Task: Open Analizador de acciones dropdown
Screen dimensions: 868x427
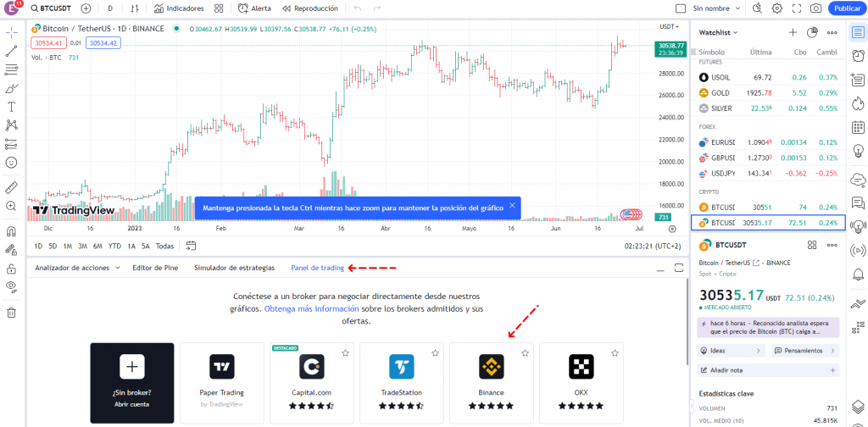Action: tap(77, 268)
